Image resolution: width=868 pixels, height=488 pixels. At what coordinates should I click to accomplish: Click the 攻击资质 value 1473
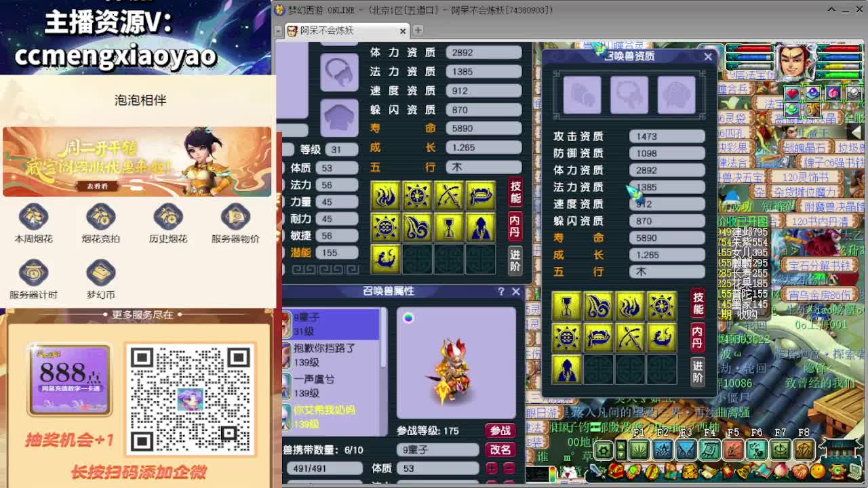(x=667, y=136)
